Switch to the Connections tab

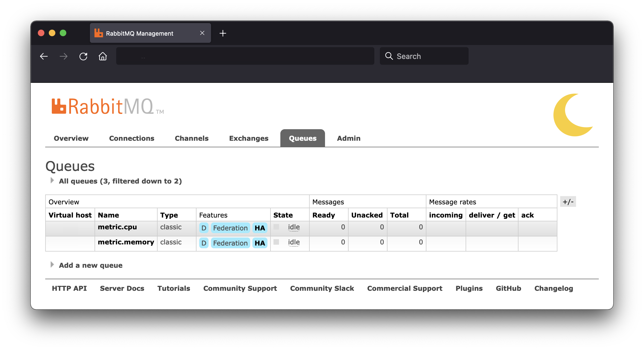tap(132, 138)
